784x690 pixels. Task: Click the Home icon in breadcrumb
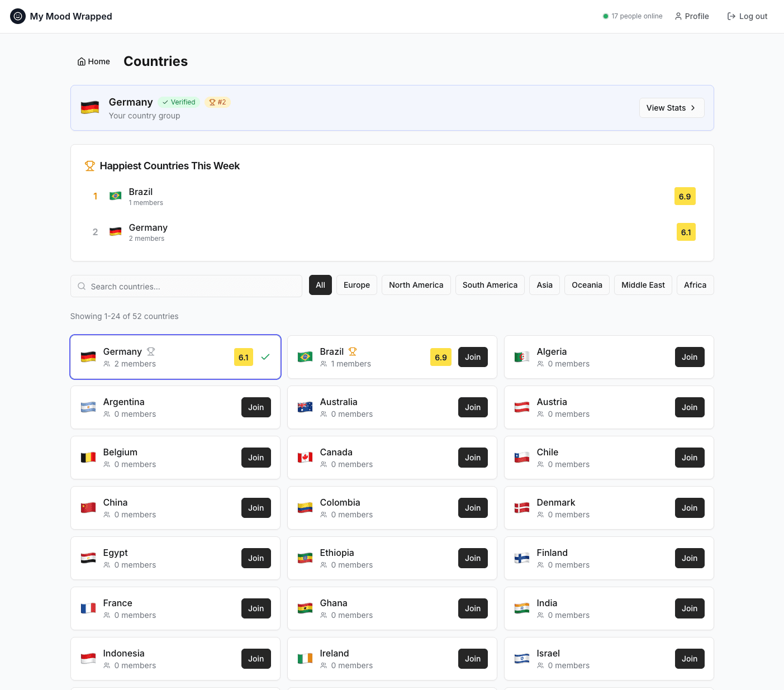click(x=82, y=61)
